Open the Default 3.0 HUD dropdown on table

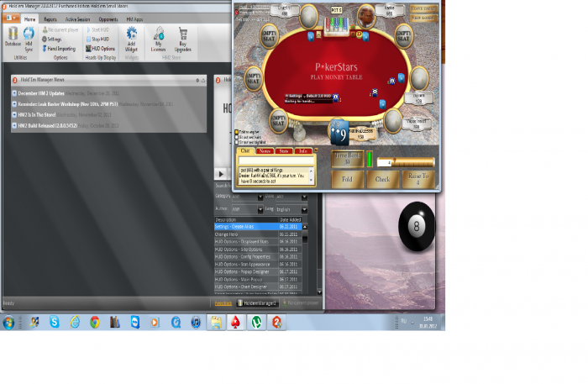coord(318,96)
